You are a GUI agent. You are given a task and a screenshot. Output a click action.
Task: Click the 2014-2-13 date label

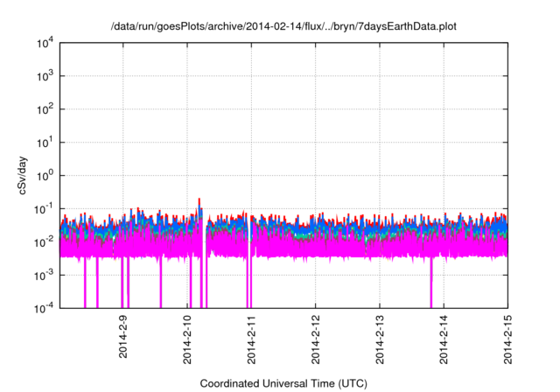(x=380, y=339)
